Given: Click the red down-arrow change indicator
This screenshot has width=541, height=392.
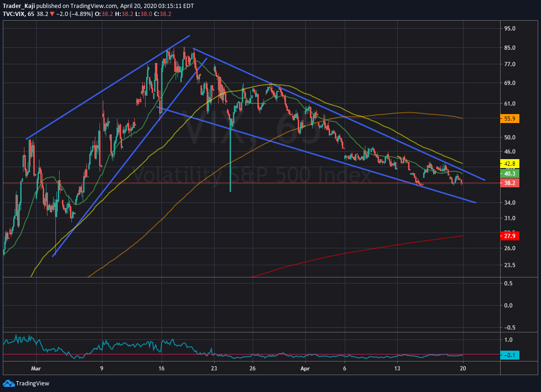Looking at the screenshot, I should (51, 14).
